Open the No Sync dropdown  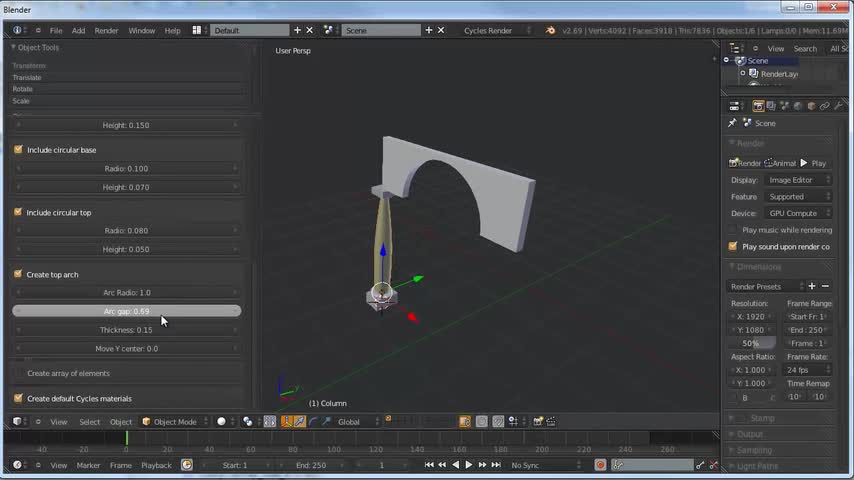tap(545, 465)
